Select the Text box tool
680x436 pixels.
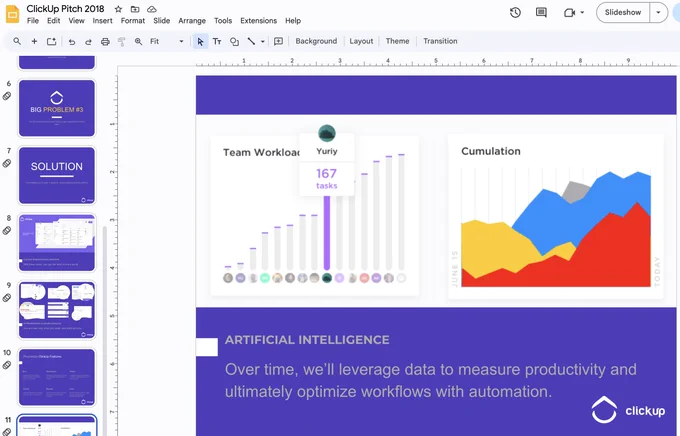(x=217, y=42)
